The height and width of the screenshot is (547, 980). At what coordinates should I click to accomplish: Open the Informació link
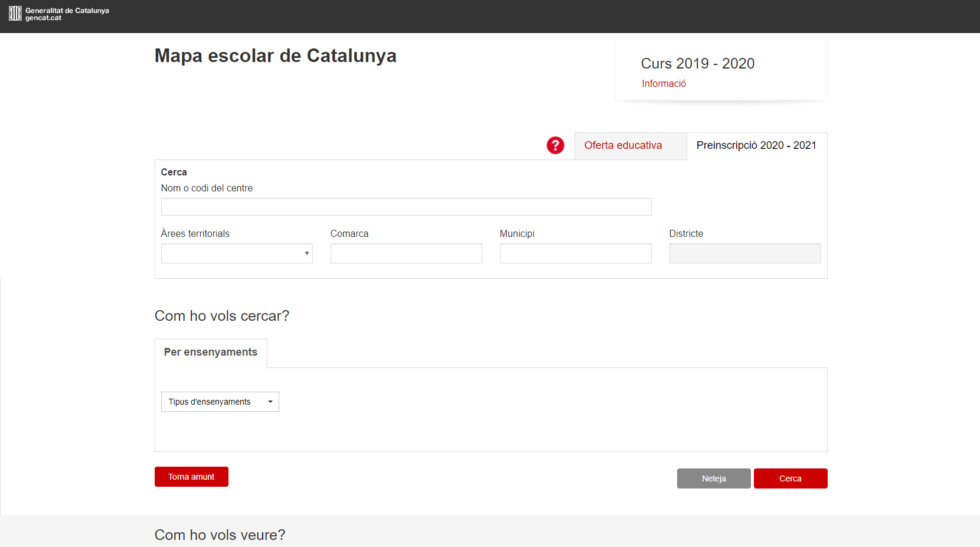click(x=664, y=84)
